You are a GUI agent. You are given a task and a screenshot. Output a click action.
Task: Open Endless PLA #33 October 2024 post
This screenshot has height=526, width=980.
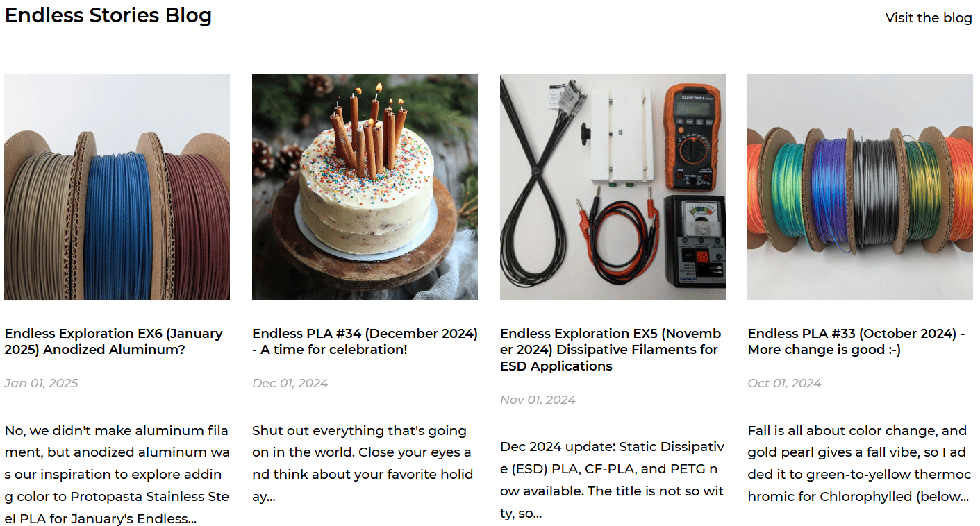pyautogui.click(x=856, y=341)
